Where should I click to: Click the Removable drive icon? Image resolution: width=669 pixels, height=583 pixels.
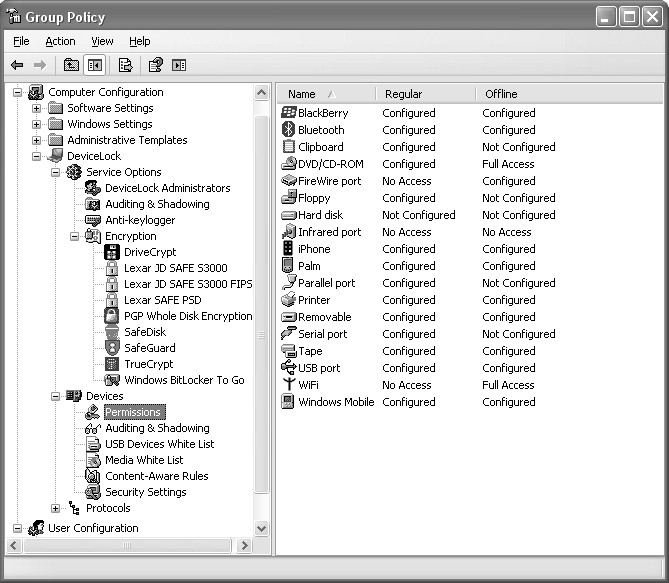(x=289, y=317)
